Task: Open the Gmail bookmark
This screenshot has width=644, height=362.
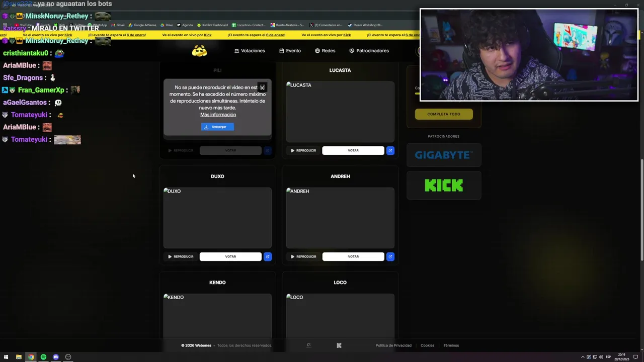Action: [x=118, y=25]
